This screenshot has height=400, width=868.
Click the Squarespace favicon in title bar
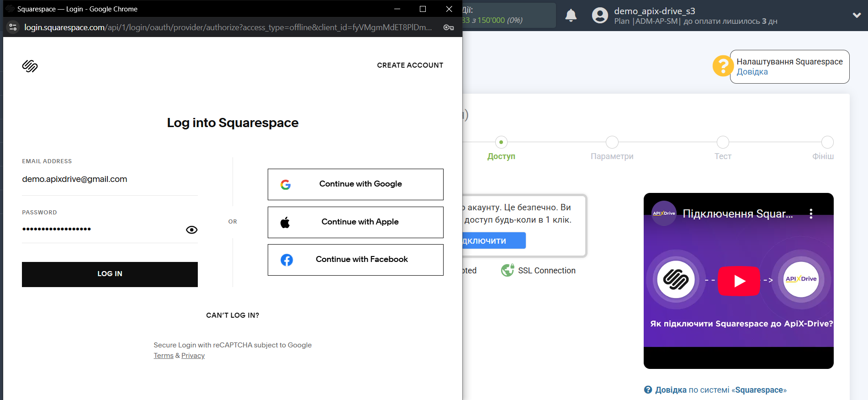pyautogui.click(x=10, y=9)
